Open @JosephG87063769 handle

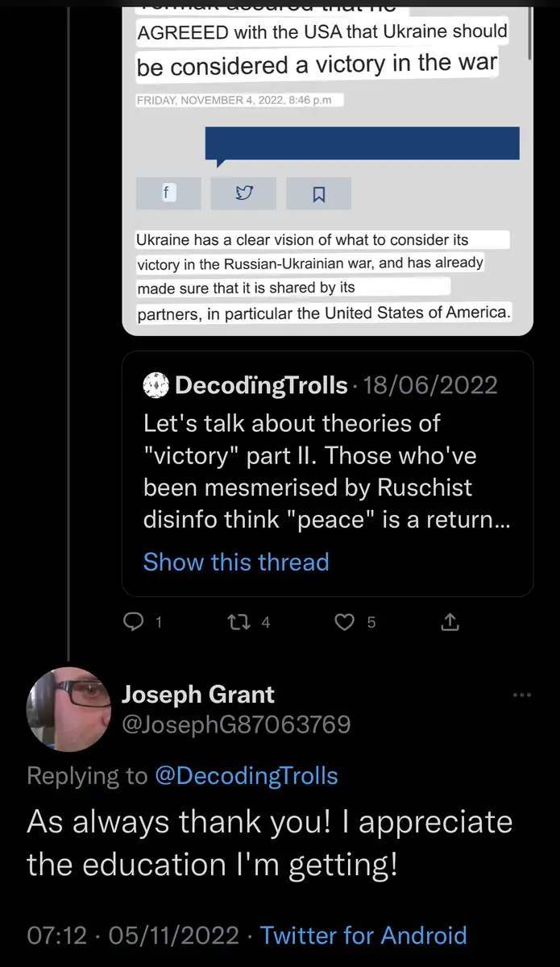[x=235, y=724]
